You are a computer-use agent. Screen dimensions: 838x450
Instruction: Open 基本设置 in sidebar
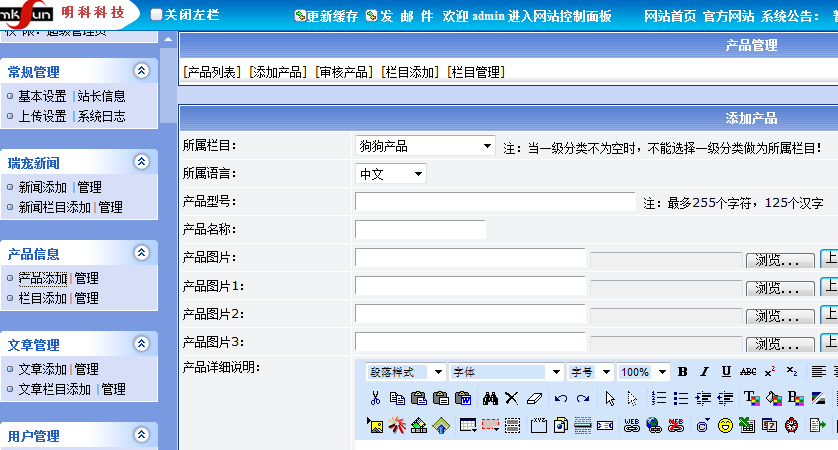(42, 96)
